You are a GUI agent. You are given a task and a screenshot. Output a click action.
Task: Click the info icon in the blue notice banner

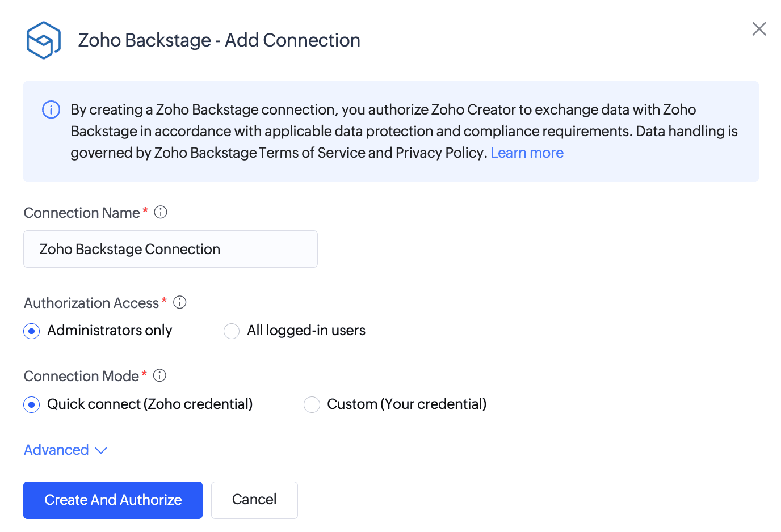(51, 109)
